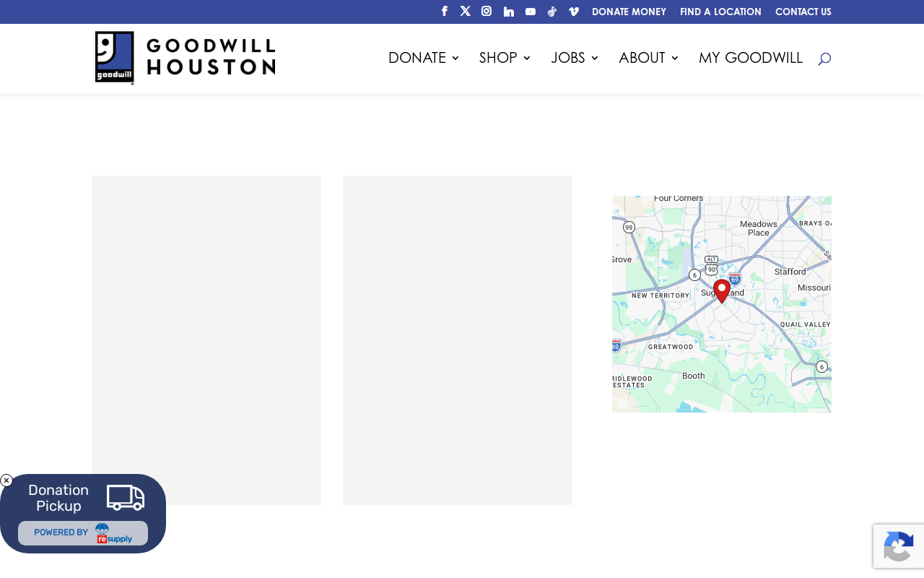924x578 pixels.
Task: Follow the CONTACT US link
Action: coord(803,12)
